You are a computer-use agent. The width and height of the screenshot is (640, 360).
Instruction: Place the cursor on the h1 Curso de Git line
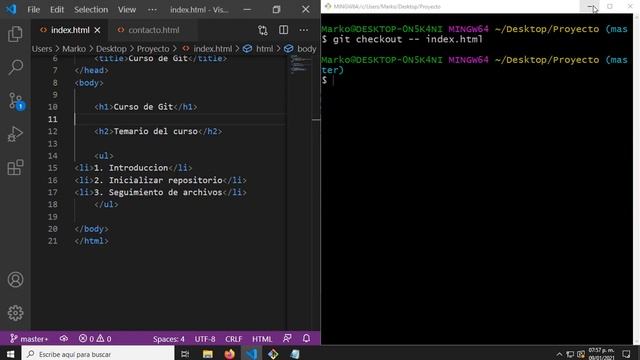[146, 107]
